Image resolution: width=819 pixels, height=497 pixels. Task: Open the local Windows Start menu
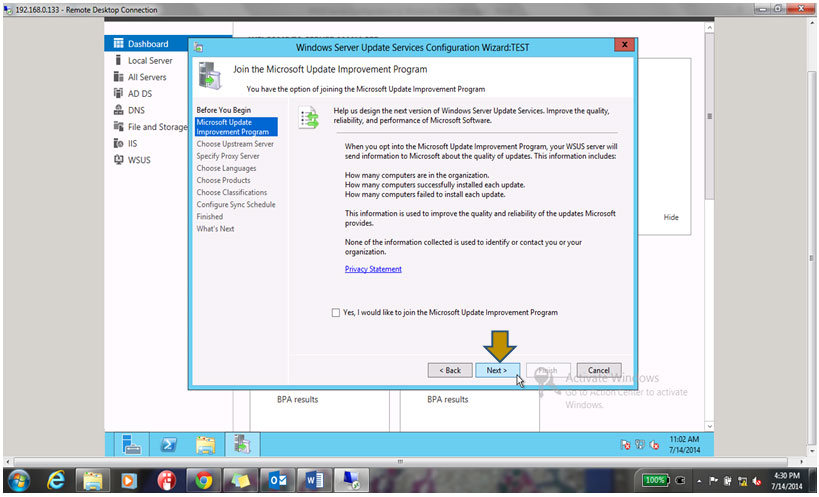coord(19,480)
